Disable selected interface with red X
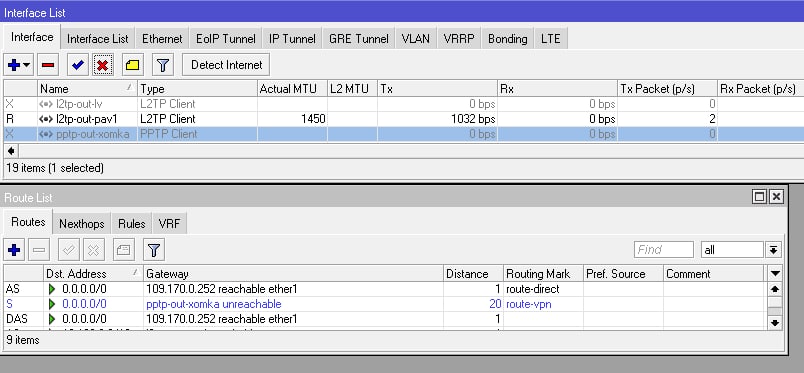This screenshot has width=804, height=373. coord(103,65)
